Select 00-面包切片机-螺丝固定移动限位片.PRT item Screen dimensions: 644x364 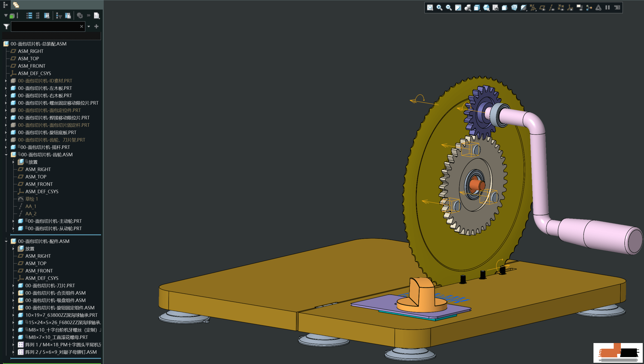(58, 103)
